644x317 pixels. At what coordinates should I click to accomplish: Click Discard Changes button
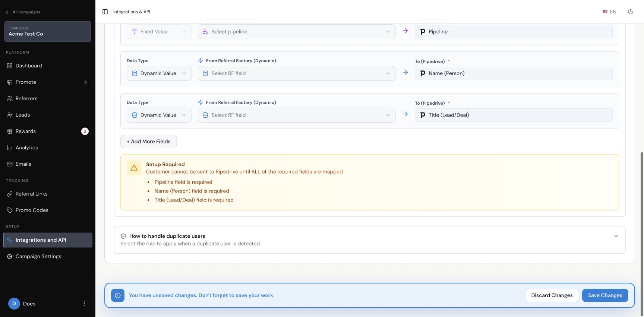[552, 295]
